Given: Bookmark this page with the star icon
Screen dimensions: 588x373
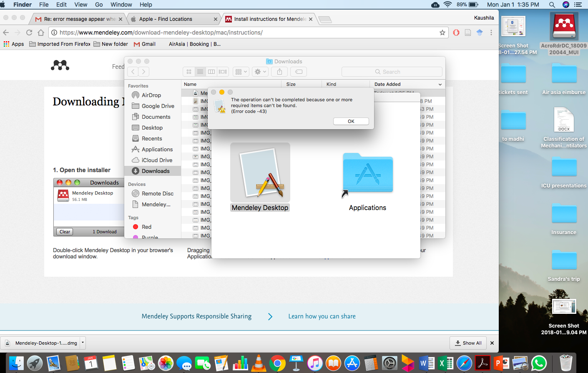Looking at the screenshot, I should click(x=442, y=33).
